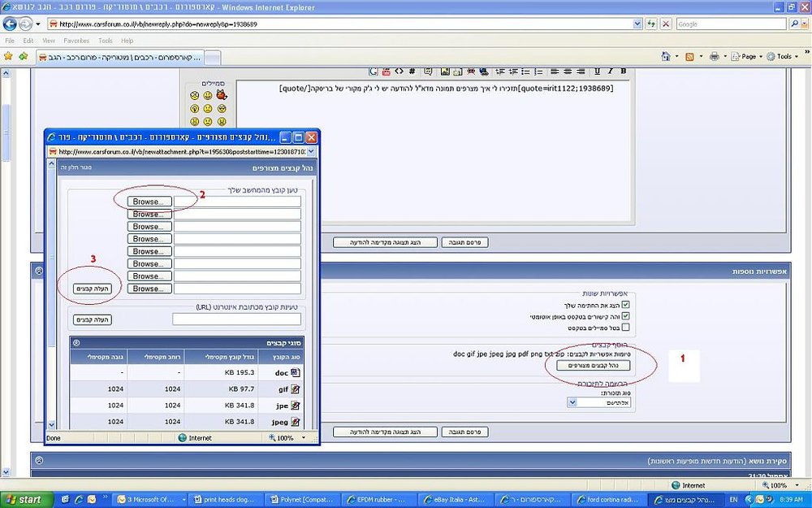Click the gif file type icon in popup

coord(296,389)
